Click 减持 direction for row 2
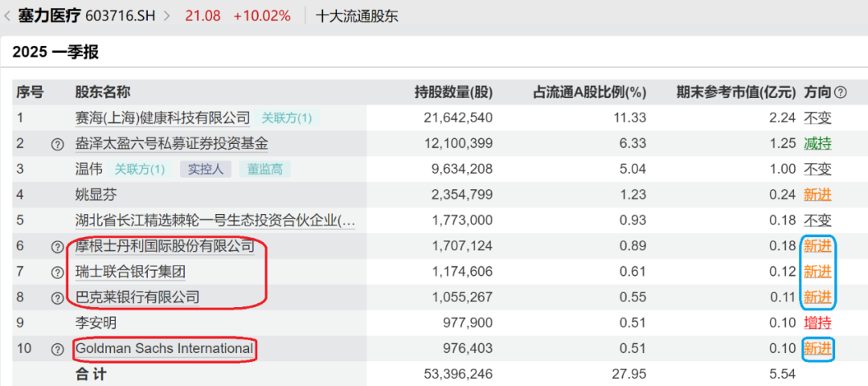868x386 pixels. pos(817,144)
